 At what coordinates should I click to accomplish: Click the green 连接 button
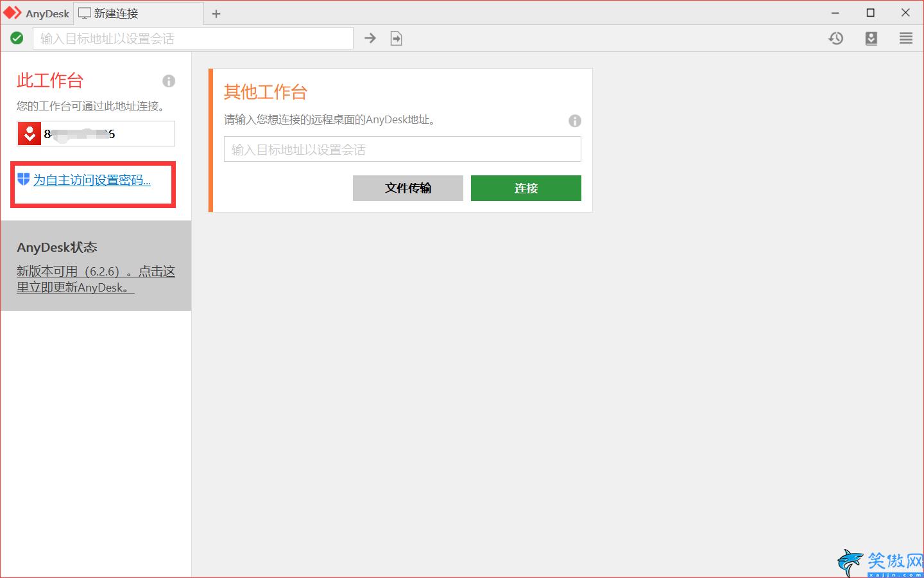click(526, 188)
